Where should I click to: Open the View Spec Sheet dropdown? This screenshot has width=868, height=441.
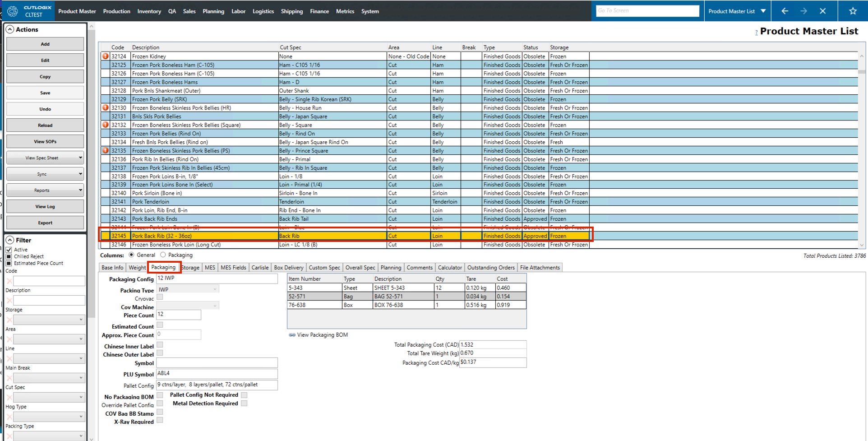[45, 158]
